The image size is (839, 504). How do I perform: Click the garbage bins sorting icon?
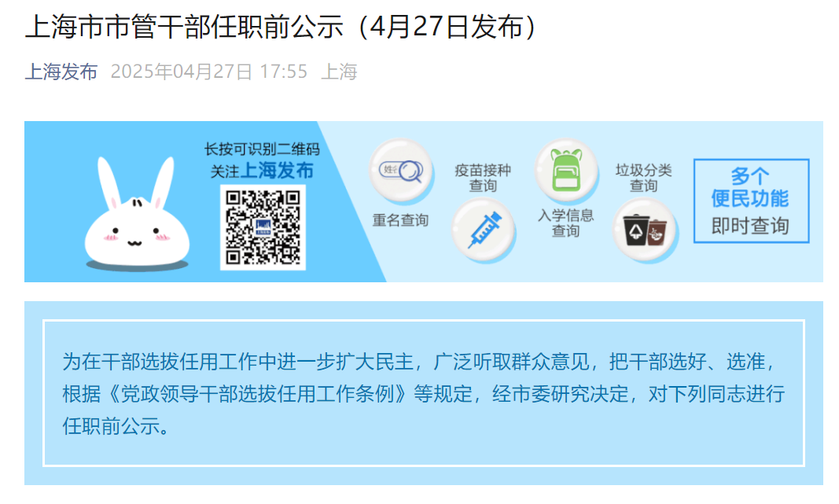(645, 230)
